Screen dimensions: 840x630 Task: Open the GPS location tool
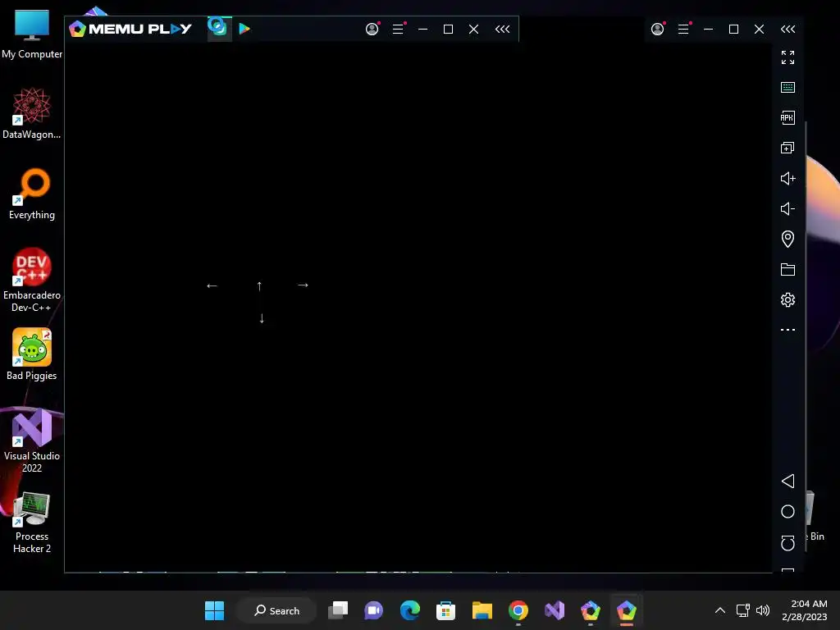point(788,239)
